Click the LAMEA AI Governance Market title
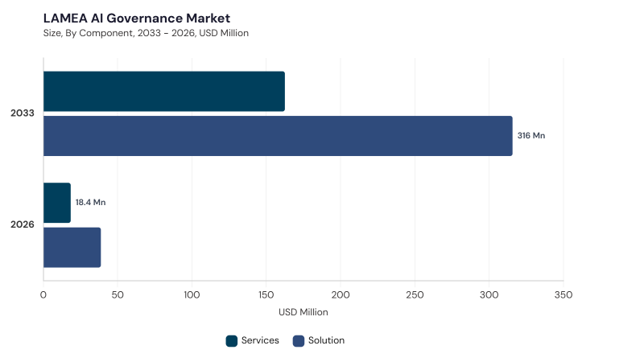Viewport: 644px width, 362px height. [x=137, y=18]
